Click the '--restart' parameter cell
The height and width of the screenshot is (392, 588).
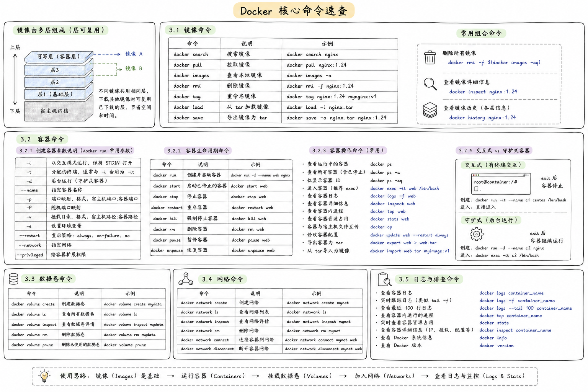point(31,236)
